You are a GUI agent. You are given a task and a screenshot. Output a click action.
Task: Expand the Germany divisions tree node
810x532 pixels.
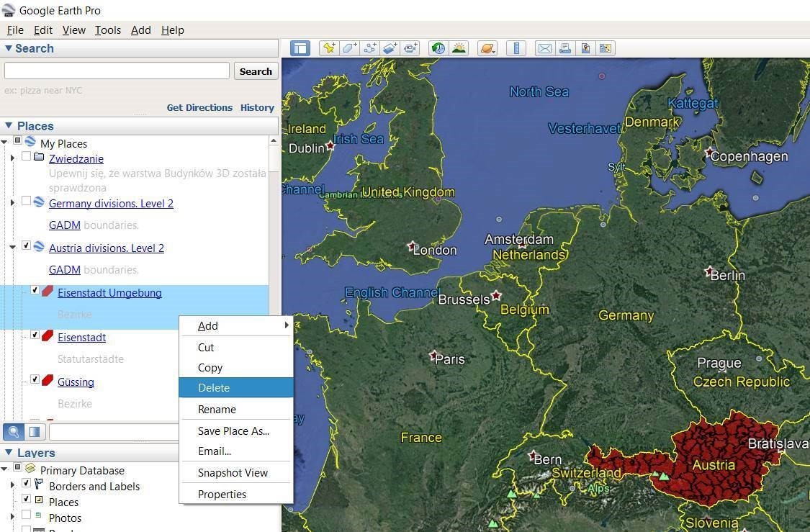(12, 203)
